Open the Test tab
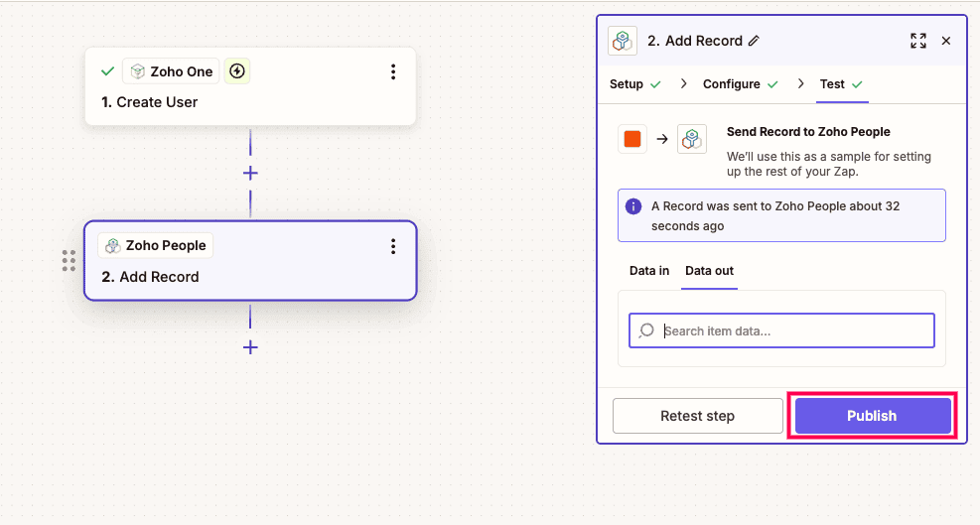This screenshot has height=525, width=980. point(832,84)
